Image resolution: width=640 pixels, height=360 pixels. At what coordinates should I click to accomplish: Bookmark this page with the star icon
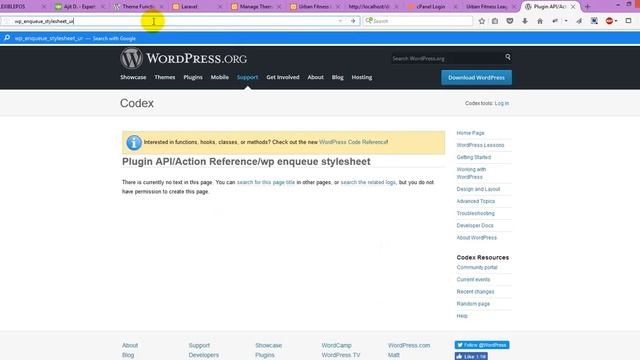[482, 21]
